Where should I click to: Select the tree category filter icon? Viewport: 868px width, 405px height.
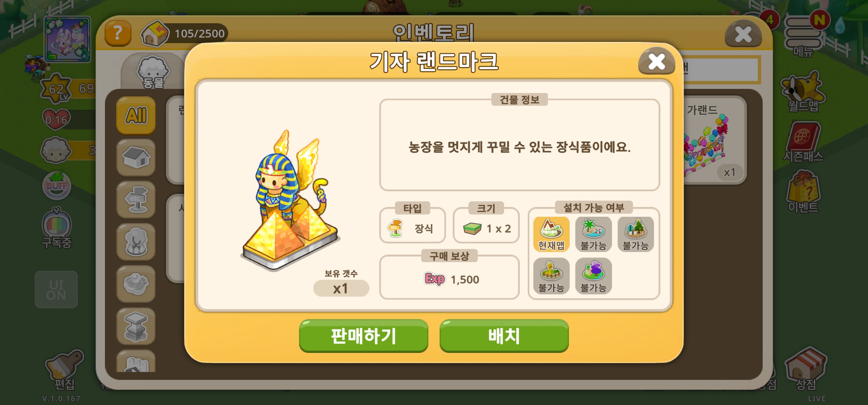tap(136, 242)
